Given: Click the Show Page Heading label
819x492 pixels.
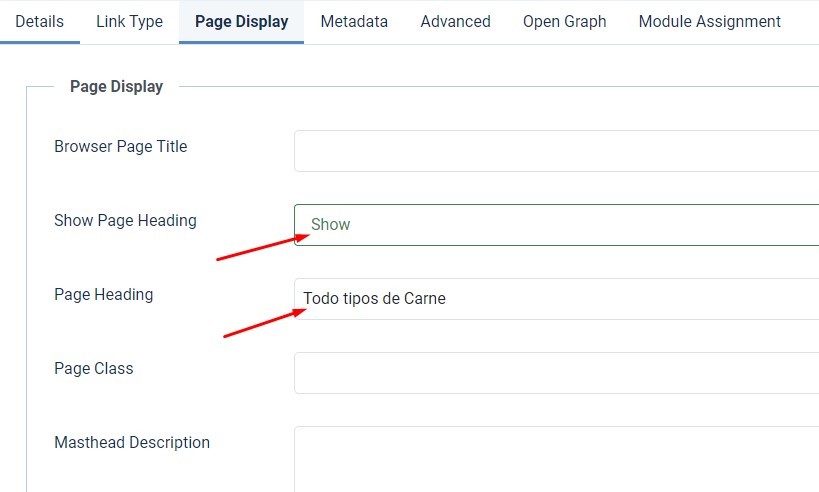Looking at the screenshot, I should click(x=125, y=221).
